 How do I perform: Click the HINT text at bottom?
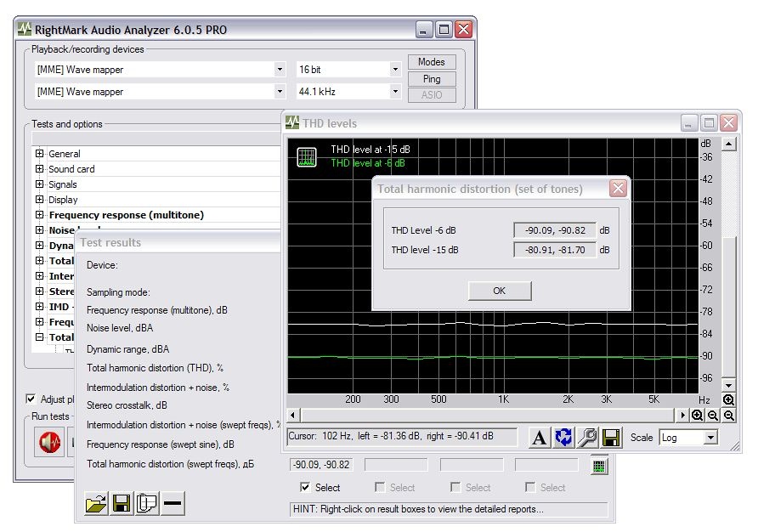tap(418, 509)
